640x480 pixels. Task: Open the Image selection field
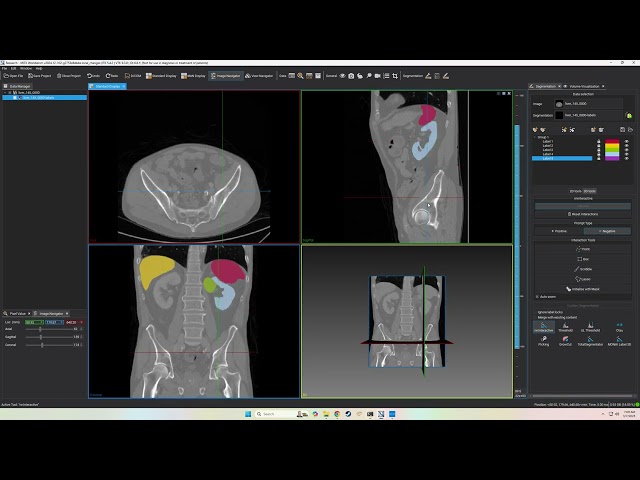[589, 104]
